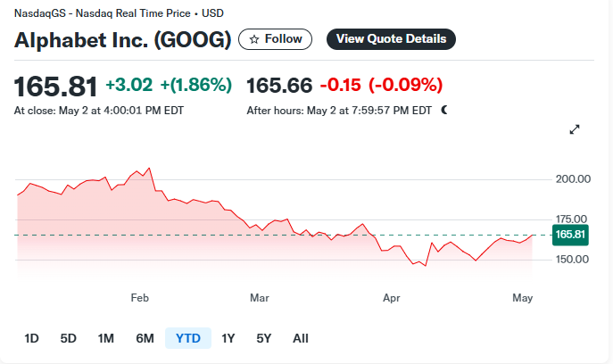Show the 5Y chart range
Viewport: 613px width, 364px height.
[263, 338]
